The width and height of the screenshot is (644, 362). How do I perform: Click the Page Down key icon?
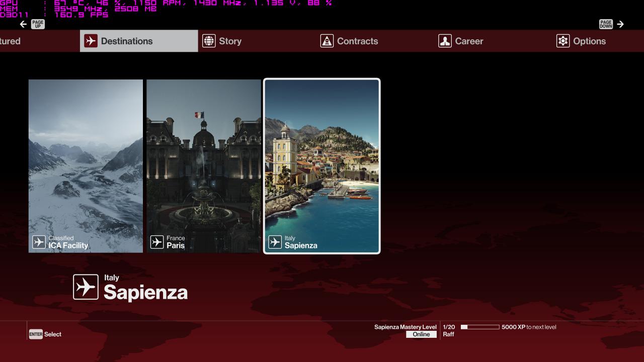point(606,24)
